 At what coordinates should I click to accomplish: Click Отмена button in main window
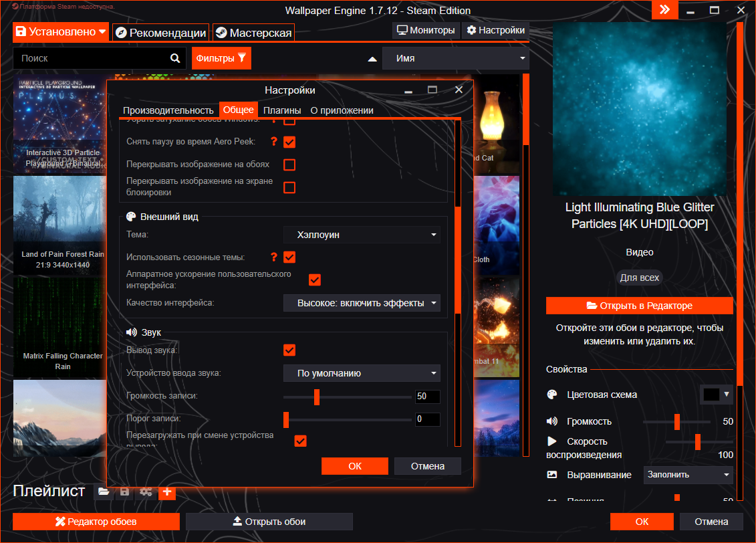click(711, 522)
